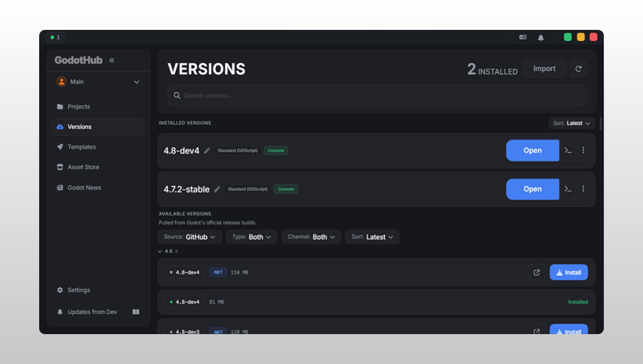Click the 4.8-dev4 .NET version chip
Image resolution: width=643 pixels, height=364 pixels.
[x=184, y=272]
